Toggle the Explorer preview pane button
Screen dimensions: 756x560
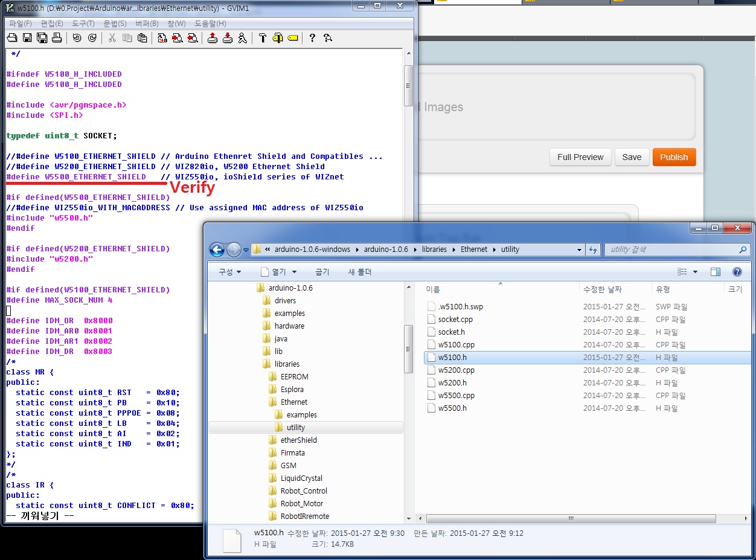(716, 272)
